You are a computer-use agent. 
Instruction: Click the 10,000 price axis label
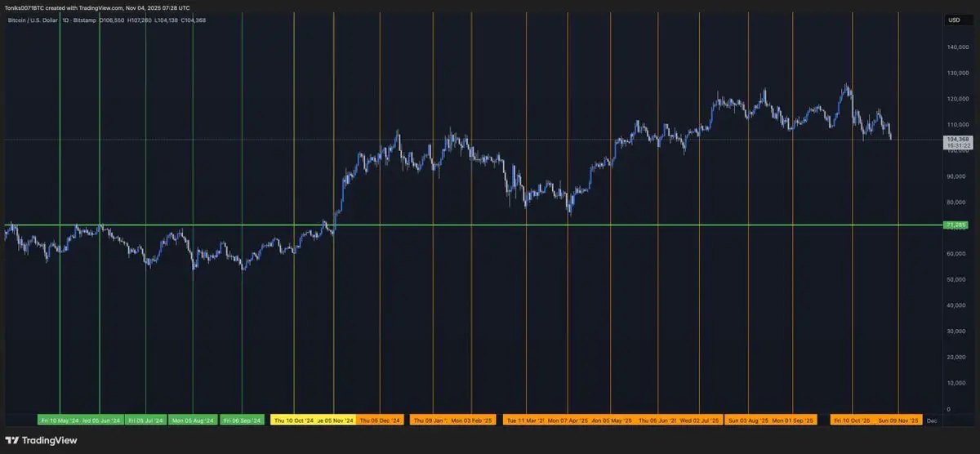957,383
